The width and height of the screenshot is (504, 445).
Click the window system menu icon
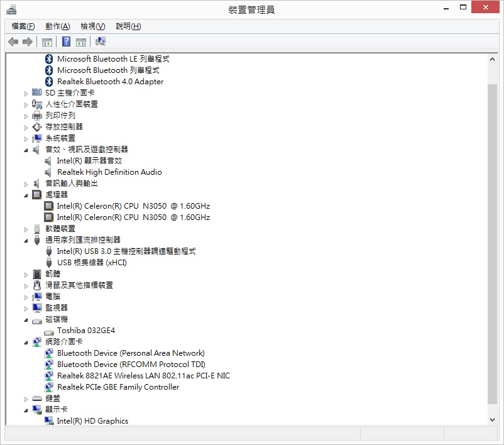11,9
